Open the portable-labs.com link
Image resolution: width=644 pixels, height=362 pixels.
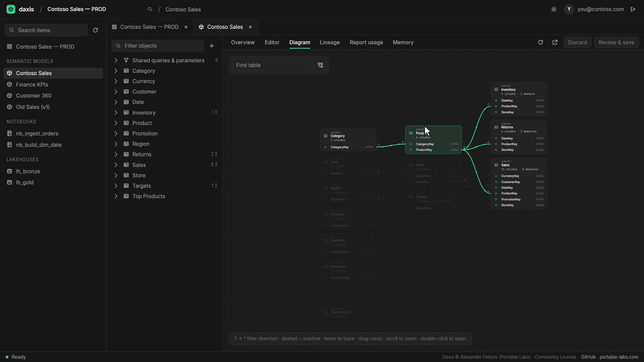pyautogui.click(x=619, y=357)
